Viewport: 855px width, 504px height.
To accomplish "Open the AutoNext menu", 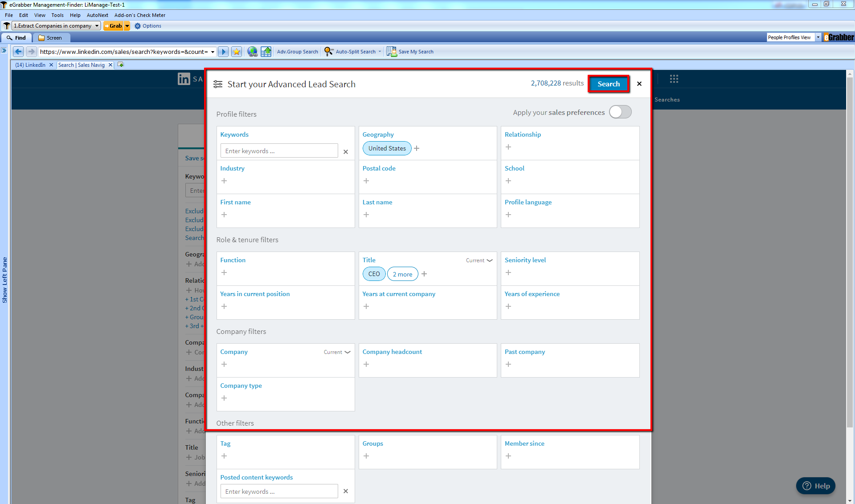I will [98, 15].
